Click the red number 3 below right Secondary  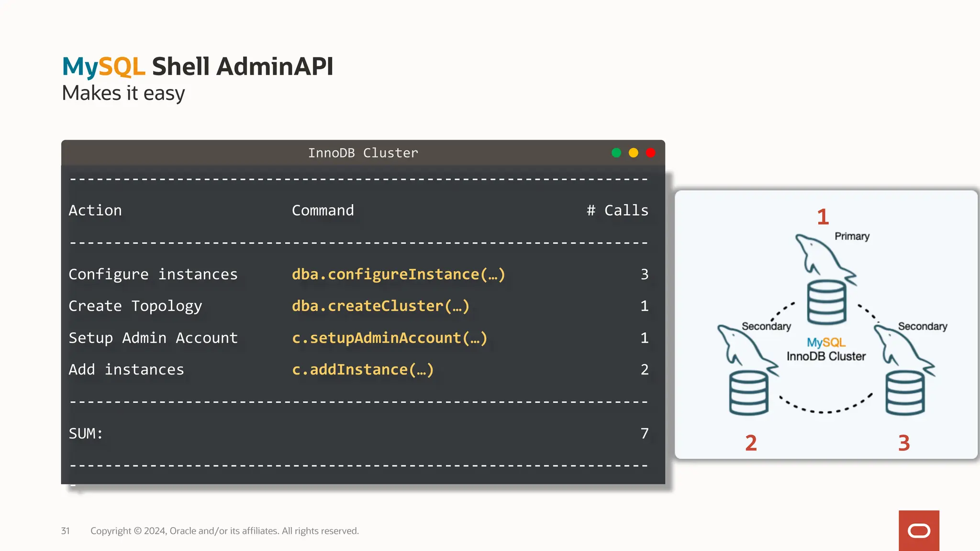coord(904,443)
